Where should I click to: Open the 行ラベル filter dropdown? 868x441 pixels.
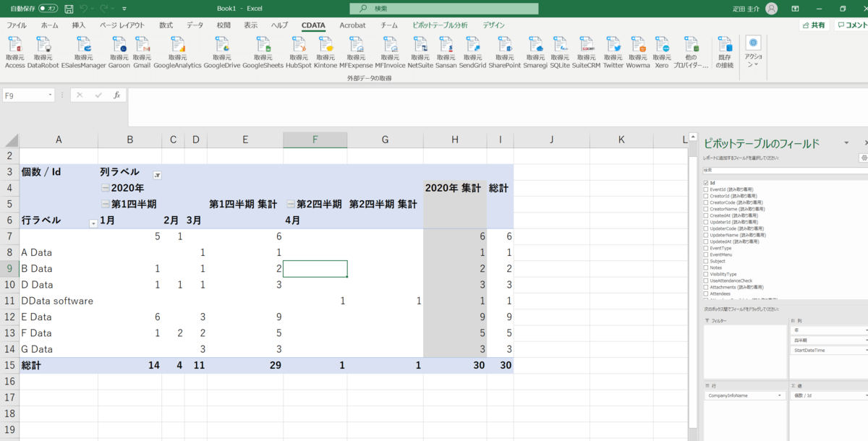(93, 223)
